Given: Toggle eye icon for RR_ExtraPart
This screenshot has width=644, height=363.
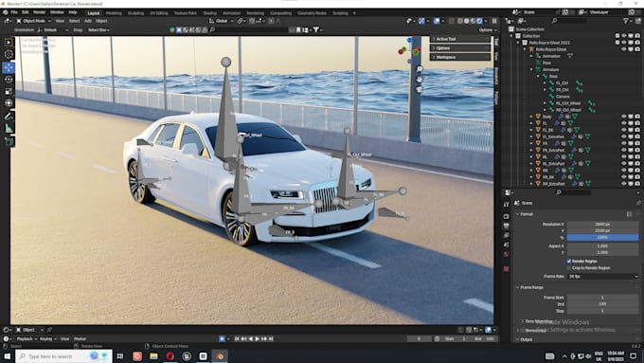Looking at the screenshot, I should point(624,184).
